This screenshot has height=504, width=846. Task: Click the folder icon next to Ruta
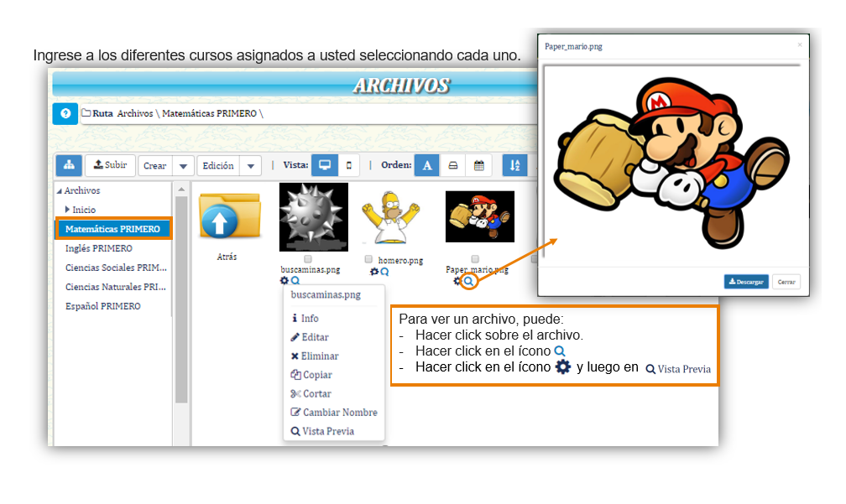tap(86, 113)
